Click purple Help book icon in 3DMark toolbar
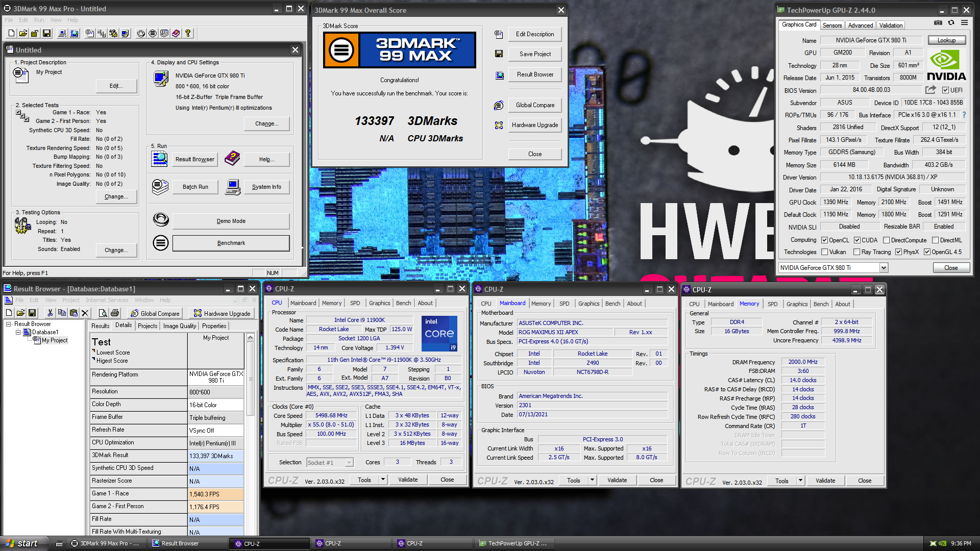Image resolution: width=980 pixels, height=551 pixels. click(176, 33)
